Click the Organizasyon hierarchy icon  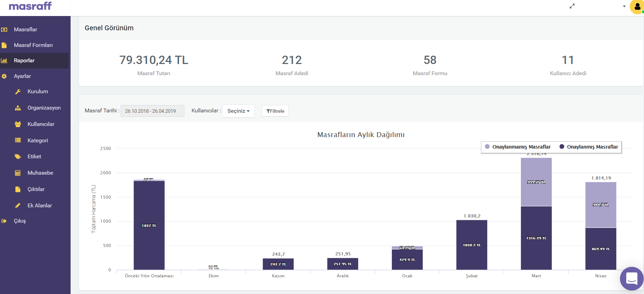(18, 108)
